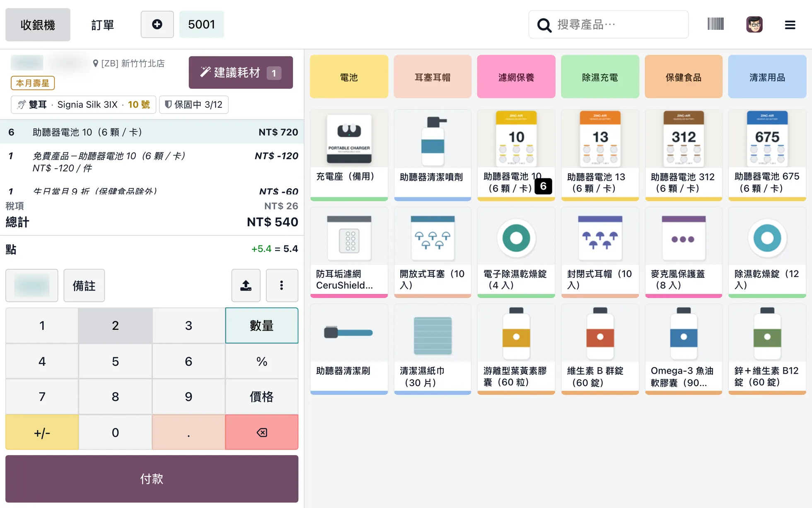Add 充電座（備用）product
Screen dimensions: 812x508
pyautogui.click(x=349, y=155)
